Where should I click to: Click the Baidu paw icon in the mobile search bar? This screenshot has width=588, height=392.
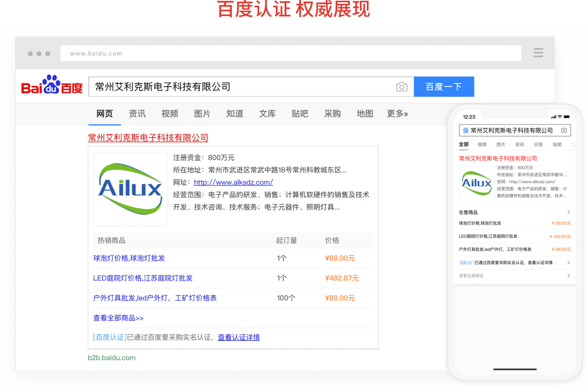point(465,130)
